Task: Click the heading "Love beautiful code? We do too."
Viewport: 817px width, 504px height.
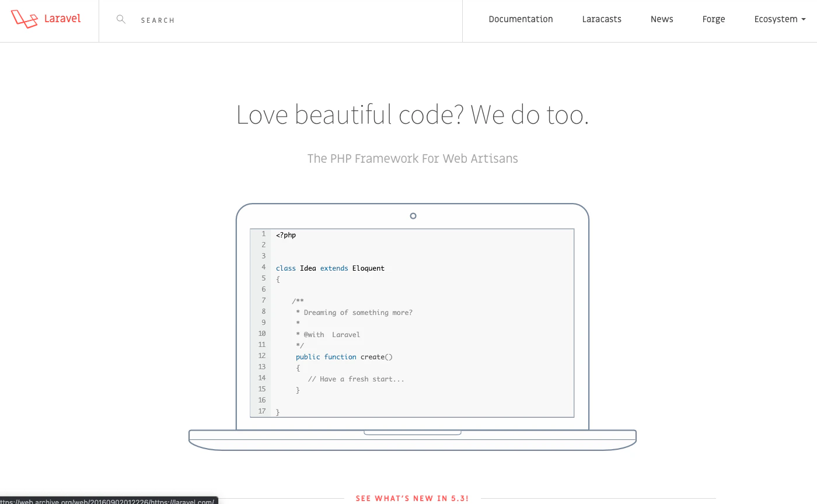Action: 413,115
